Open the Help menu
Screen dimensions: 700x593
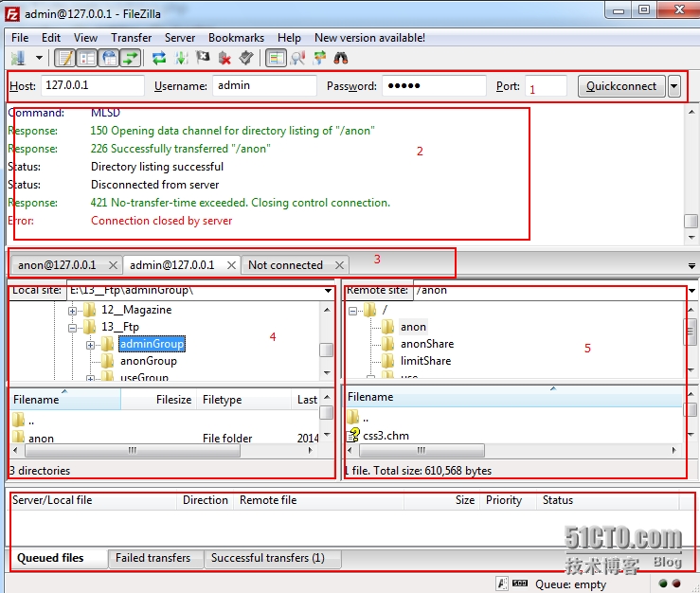pos(289,38)
